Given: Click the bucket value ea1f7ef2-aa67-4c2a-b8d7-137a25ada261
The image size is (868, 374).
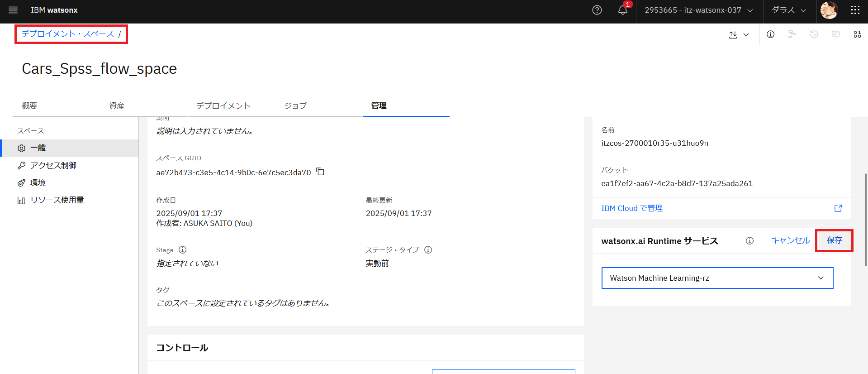Looking at the screenshot, I should click(677, 183).
